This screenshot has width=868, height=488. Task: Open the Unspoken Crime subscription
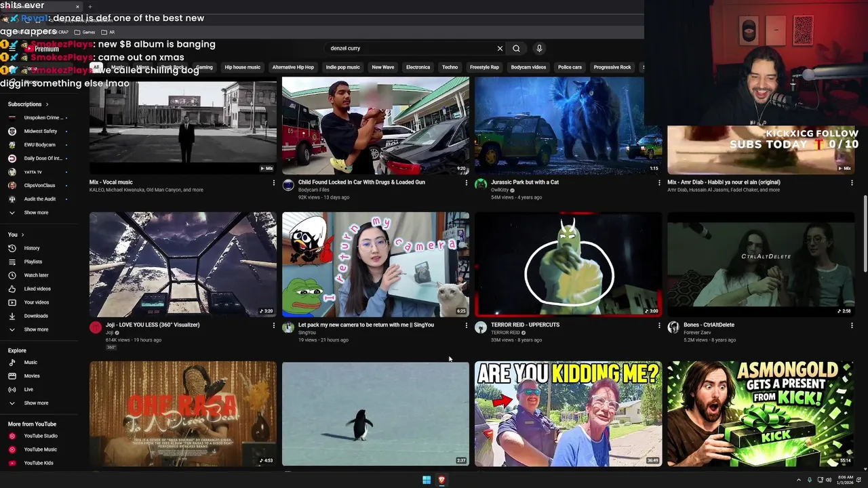point(43,118)
